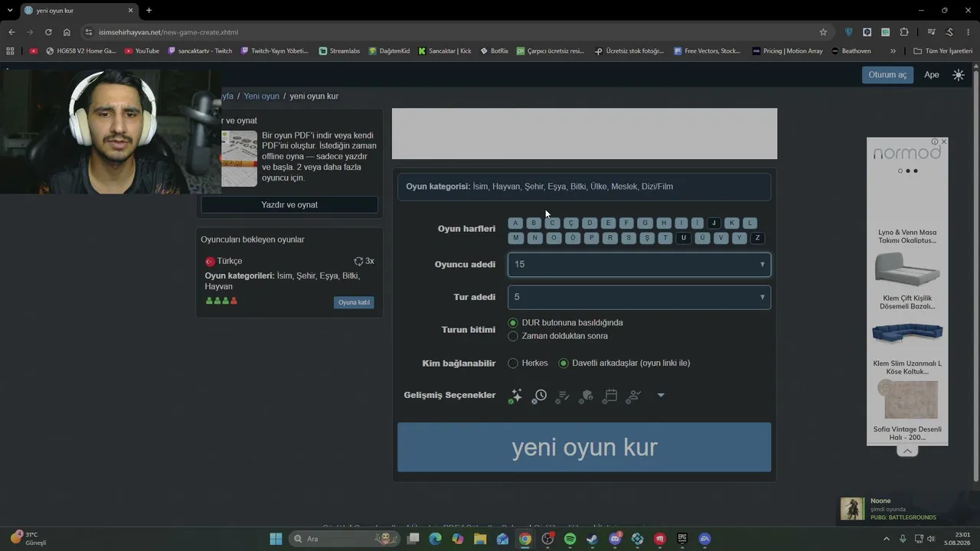
Task: Toggle the clock timer advanced option
Action: pyautogui.click(x=540, y=396)
